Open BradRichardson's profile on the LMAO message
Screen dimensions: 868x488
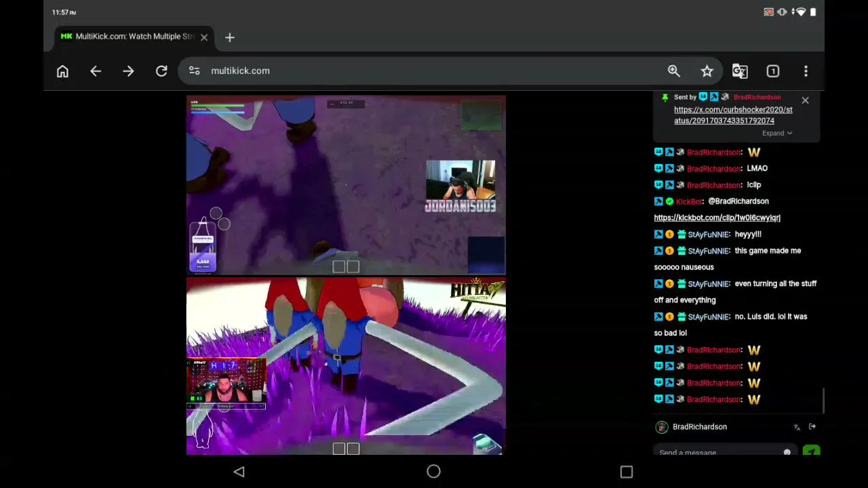tap(713, 169)
